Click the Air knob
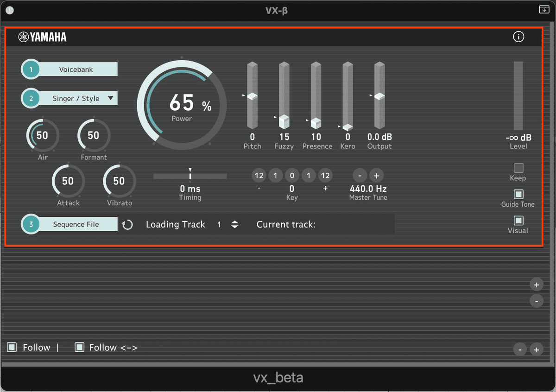 click(43, 135)
